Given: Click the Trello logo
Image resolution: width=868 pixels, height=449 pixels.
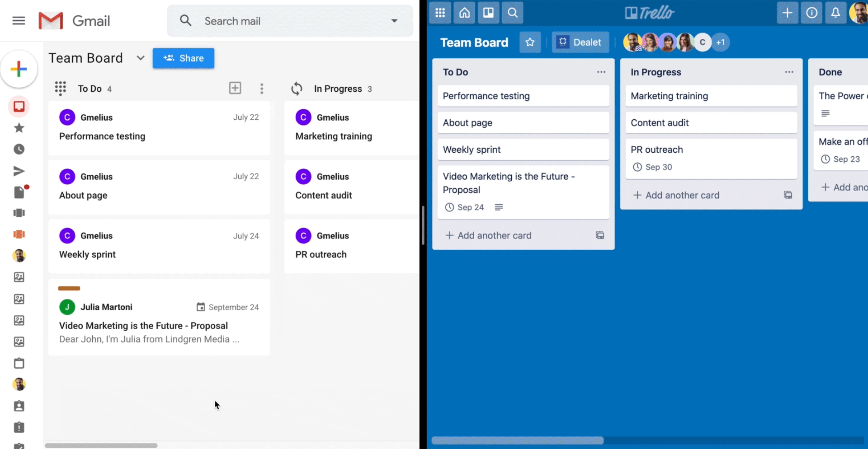Looking at the screenshot, I should point(650,13).
